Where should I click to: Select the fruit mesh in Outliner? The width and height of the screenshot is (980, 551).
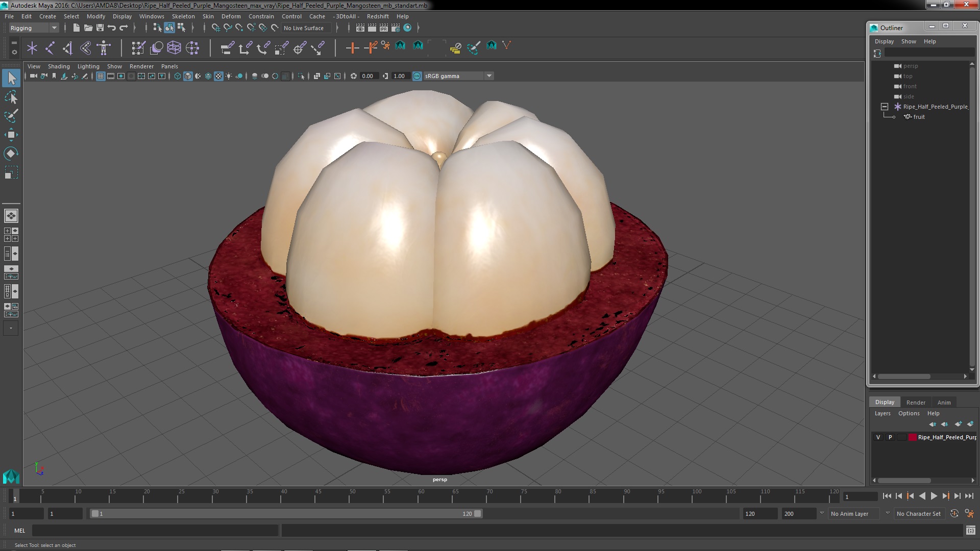point(919,117)
